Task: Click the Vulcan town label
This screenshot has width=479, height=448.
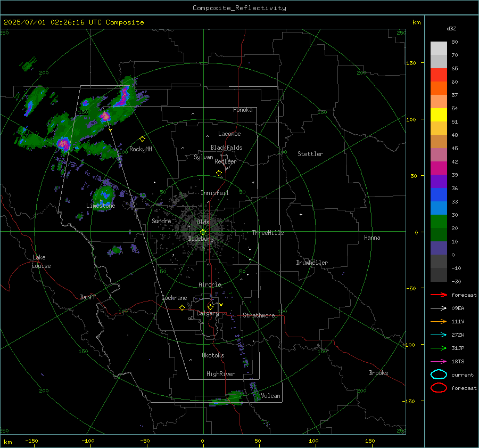Action: point(271,396)
